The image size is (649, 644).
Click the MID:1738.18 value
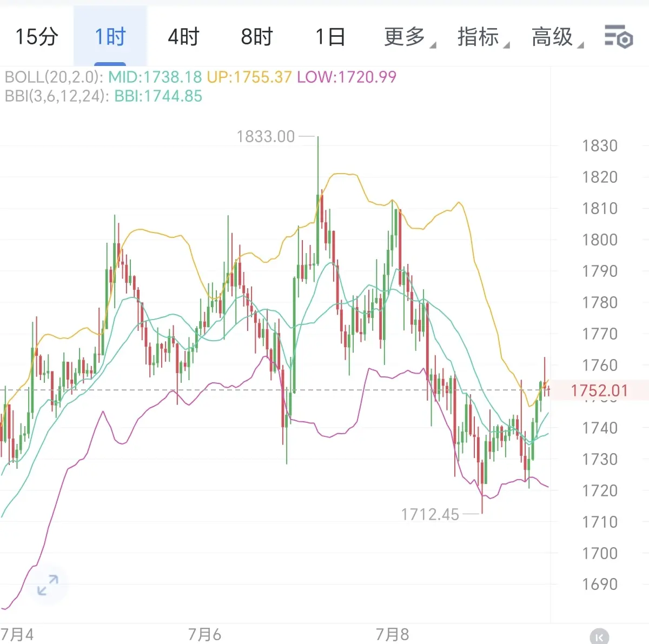(x=155, y=77)
